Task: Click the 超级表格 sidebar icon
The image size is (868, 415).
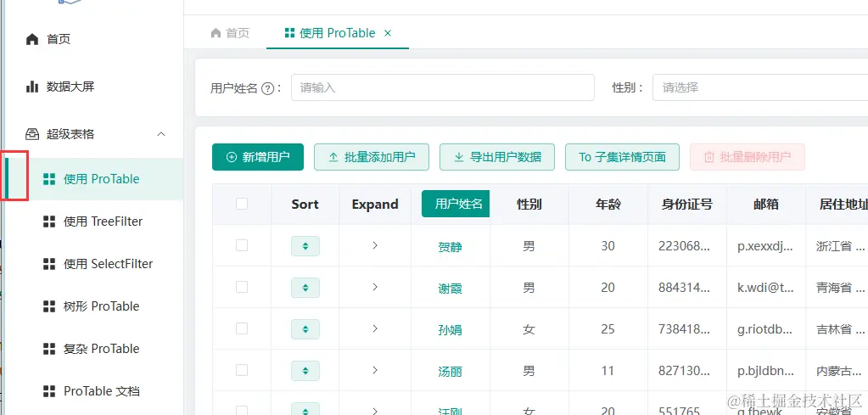Action: 32,134
